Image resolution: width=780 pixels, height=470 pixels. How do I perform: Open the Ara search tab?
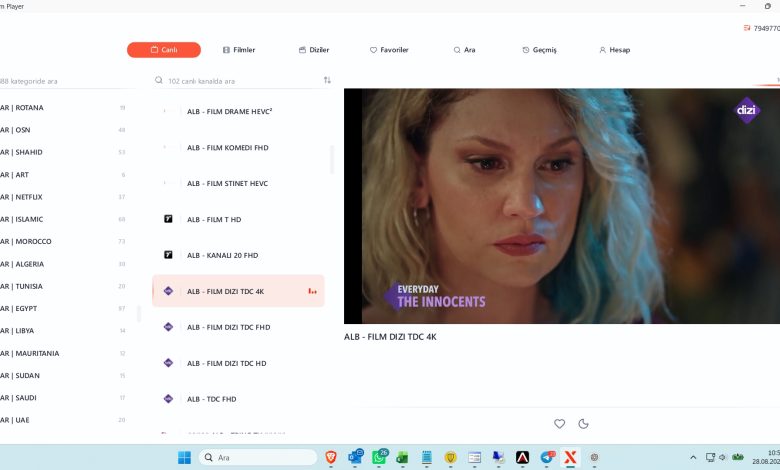(464, 50)
